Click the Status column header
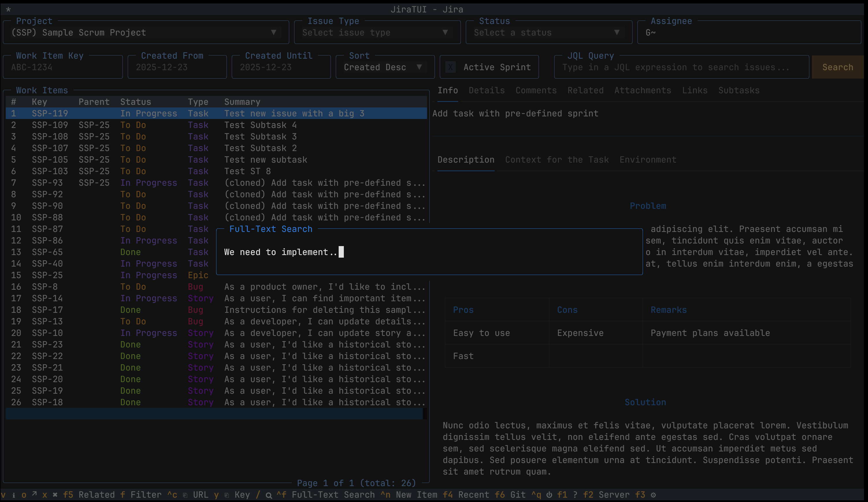The height and width of the screenshot is (502, 868). (x=135, y=102)
